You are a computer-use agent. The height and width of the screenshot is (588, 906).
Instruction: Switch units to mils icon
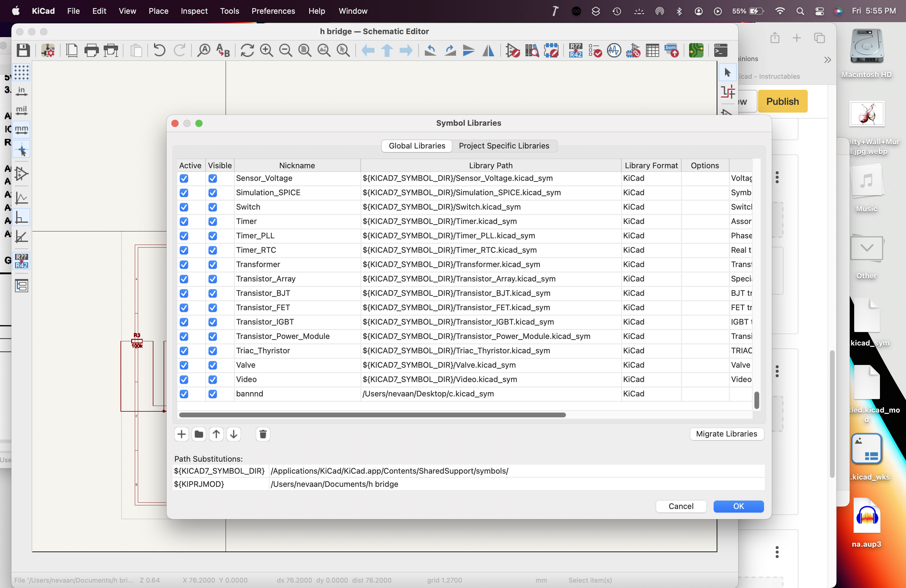point(21,110)
